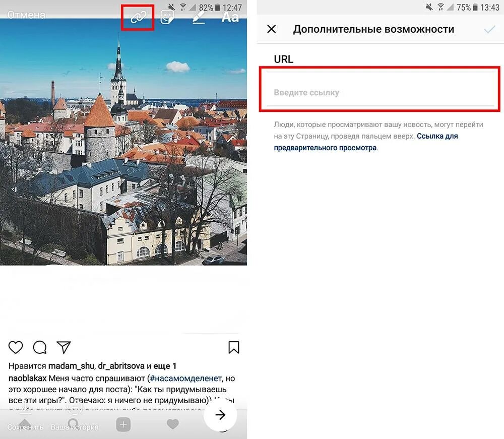This screenshot has width=504, height=439.
Task: Open madam_shu profile in likes line
Action: tap(71, 366)
